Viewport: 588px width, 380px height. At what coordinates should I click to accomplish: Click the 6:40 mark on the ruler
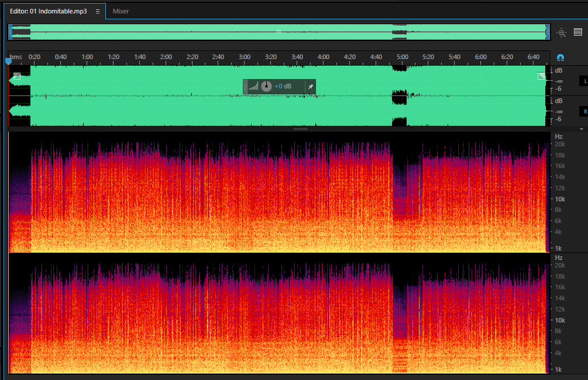(533, 57)
